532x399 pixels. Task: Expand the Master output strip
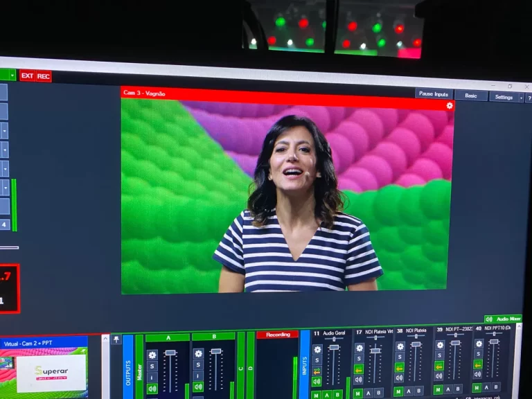coord(139,367)
